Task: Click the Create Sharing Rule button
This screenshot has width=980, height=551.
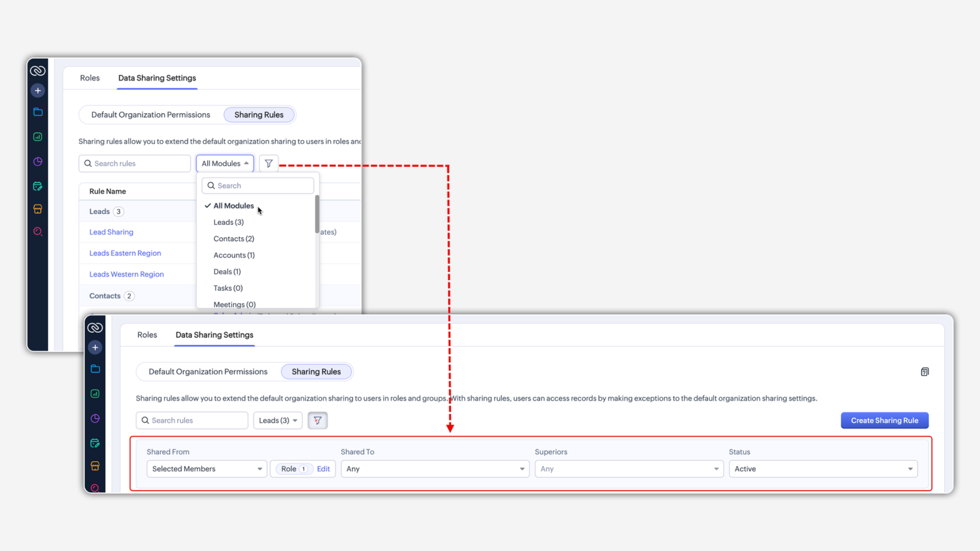Action: (884, 420)
